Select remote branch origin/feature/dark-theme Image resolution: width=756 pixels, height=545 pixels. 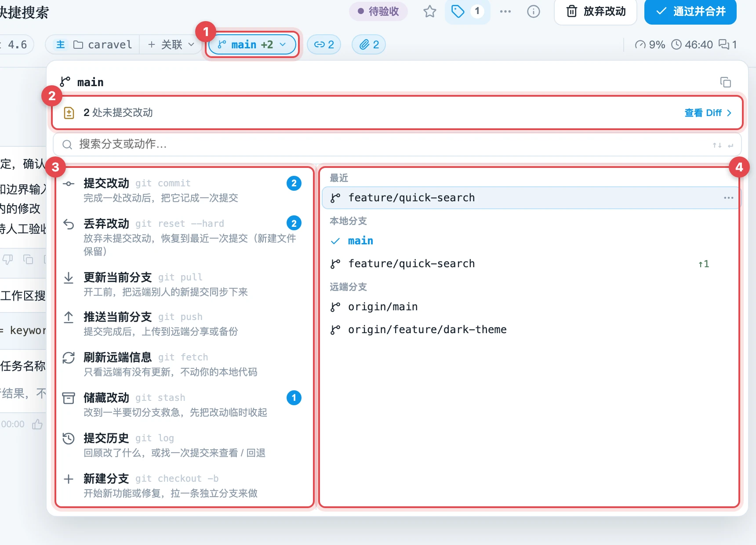pos(531,330)
